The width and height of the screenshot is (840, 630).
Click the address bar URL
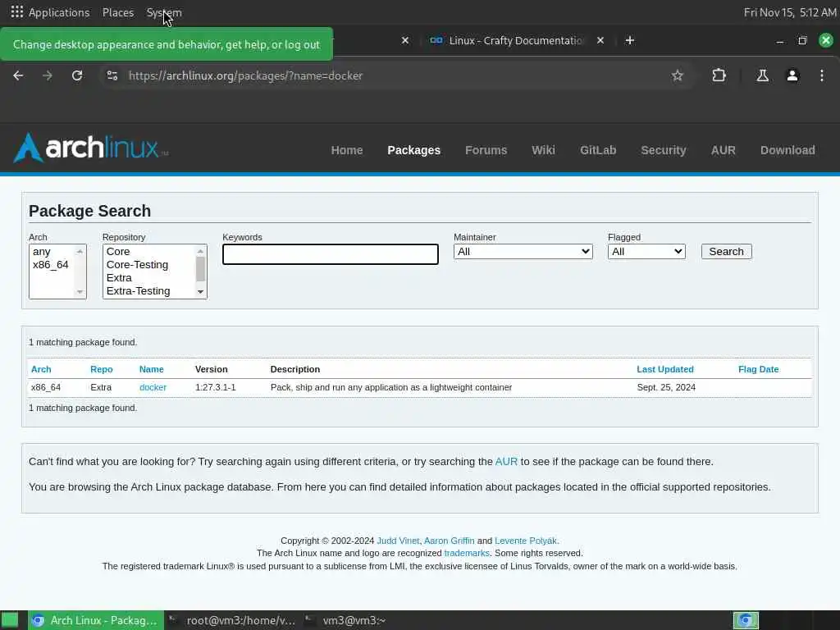click(245, 75)
